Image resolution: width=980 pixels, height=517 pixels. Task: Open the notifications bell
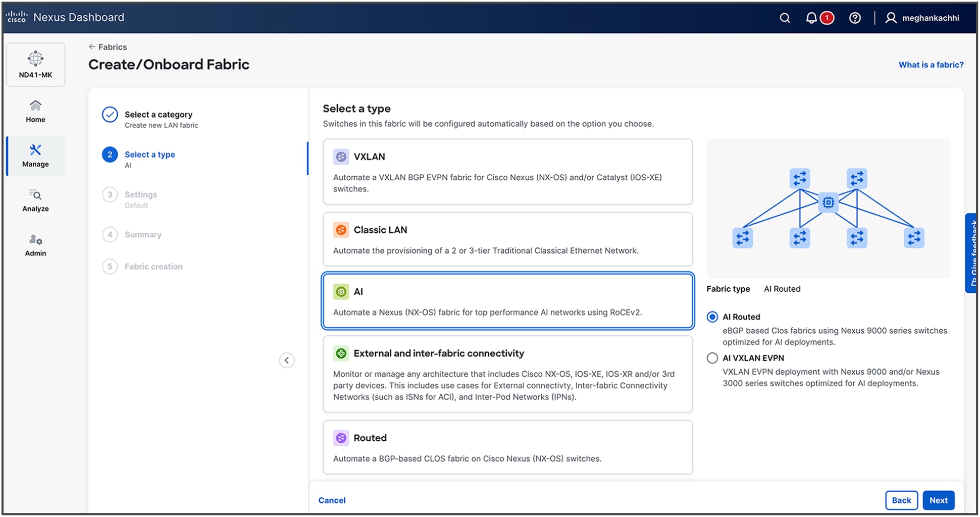[811, 18]
